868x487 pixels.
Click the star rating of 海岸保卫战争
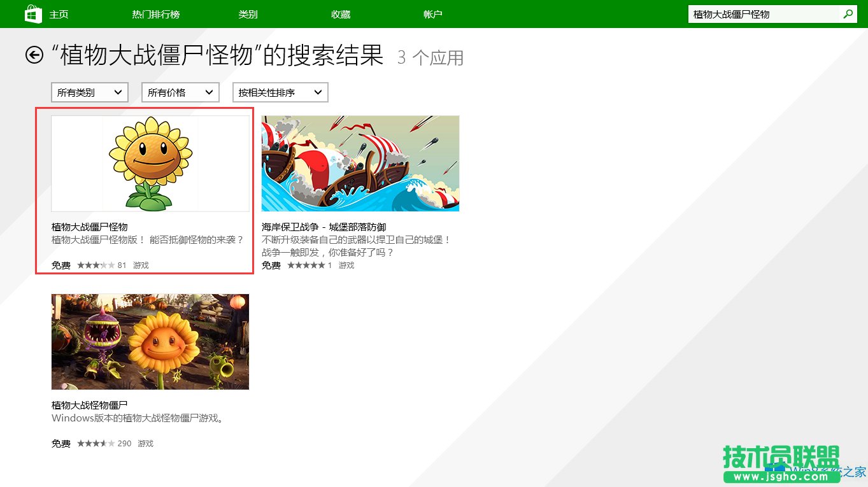305,265
